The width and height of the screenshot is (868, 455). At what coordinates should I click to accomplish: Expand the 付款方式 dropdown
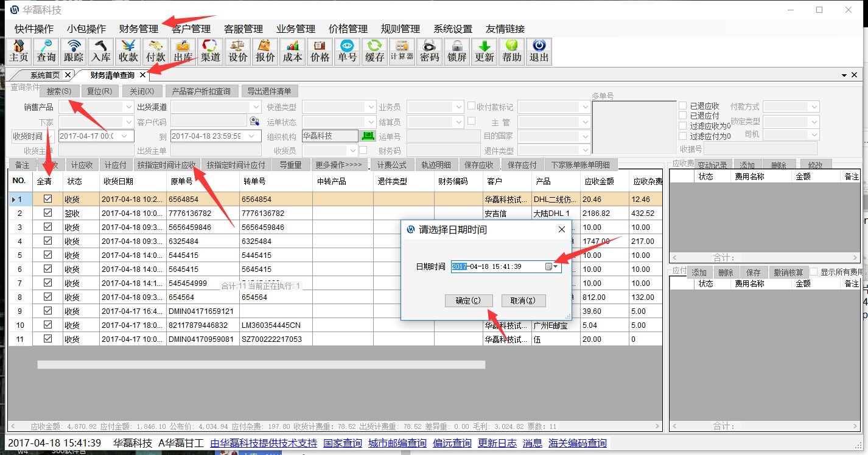pos(814,107)
